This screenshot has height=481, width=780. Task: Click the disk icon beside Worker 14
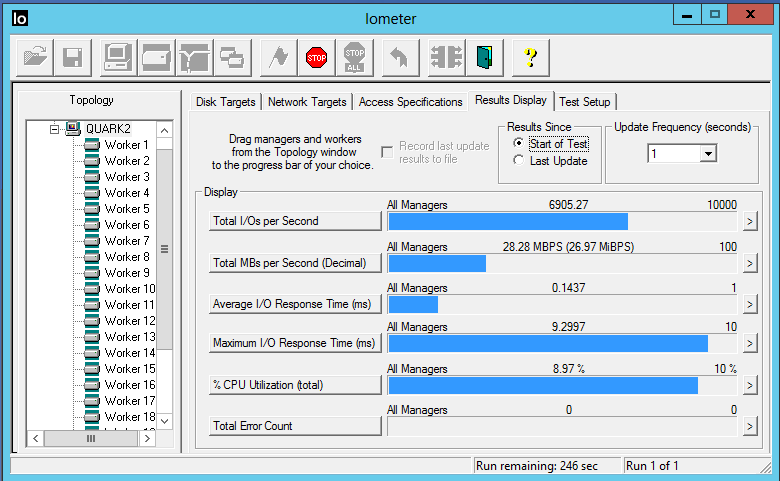point(92,353)
